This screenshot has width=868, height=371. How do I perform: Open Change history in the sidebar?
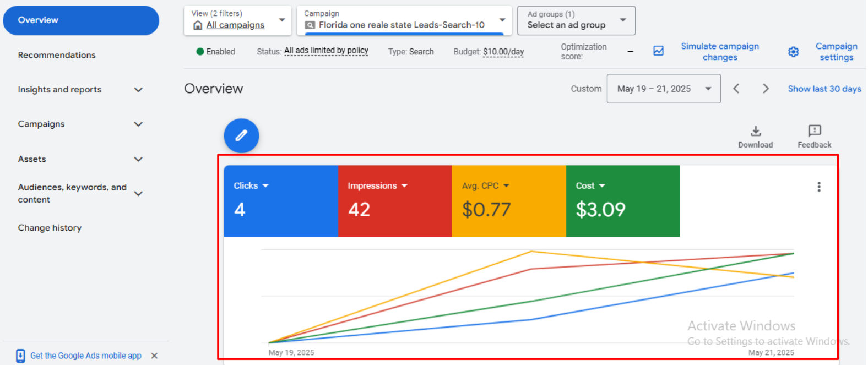[50, 228]
